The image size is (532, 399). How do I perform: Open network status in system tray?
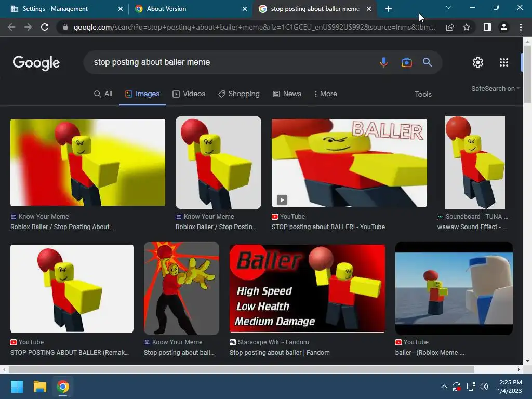point(471,387)
